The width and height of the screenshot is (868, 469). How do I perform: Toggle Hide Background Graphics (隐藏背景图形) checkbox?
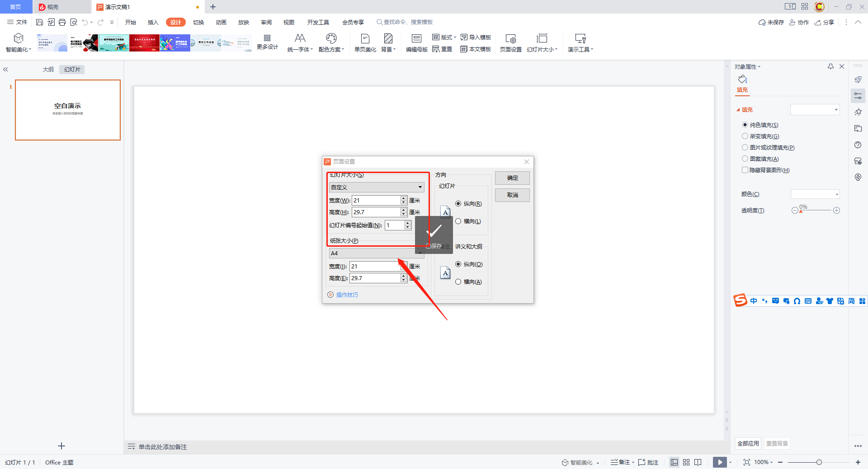click(745, 170)
